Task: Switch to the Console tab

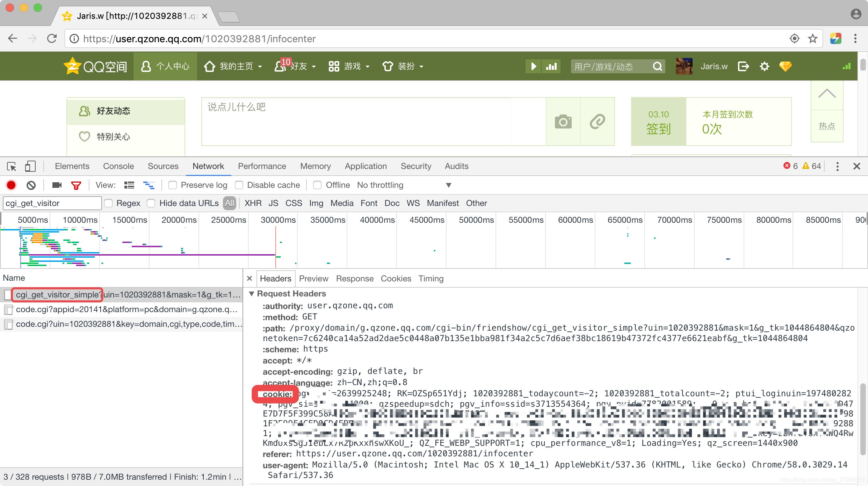Action: pyautogui.click(x=118, y=166)
